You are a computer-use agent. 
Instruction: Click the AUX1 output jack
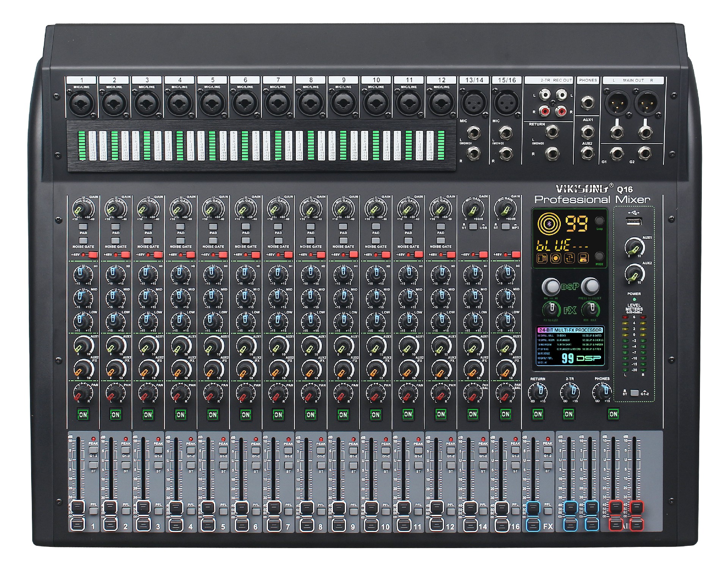[x=587, y=132]
